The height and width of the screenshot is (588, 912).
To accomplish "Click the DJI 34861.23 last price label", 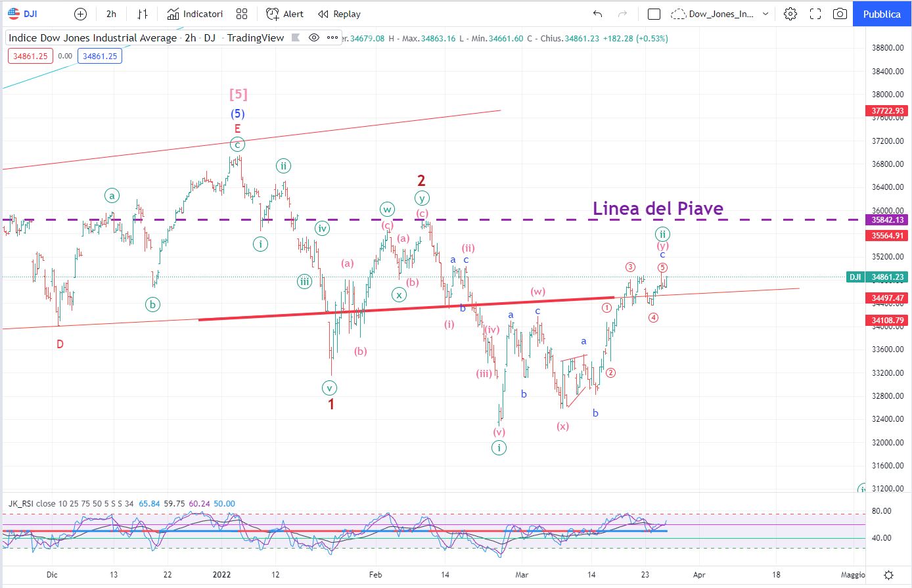I will pyautogui.click(x=877, y=277).
